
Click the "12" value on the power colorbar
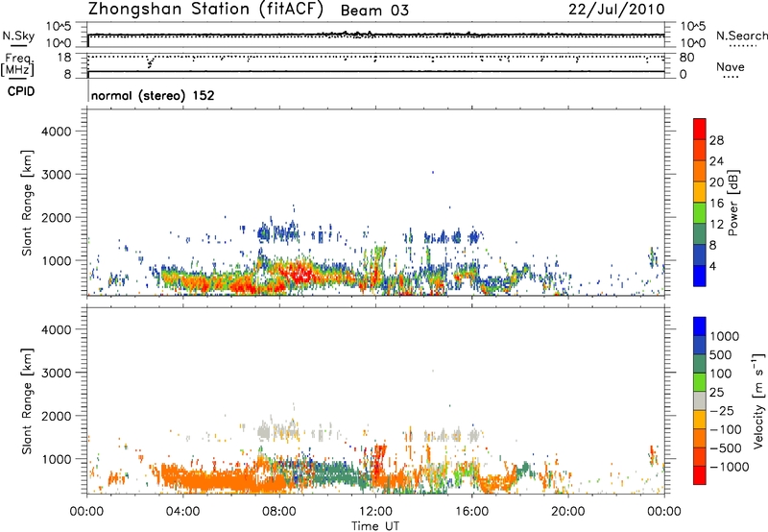click(x=716, y=225)
